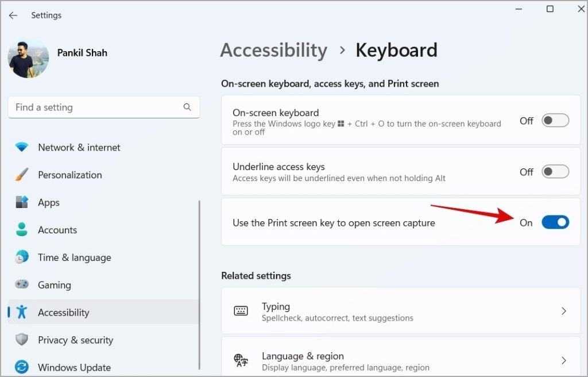The image size is (588, 377).
Task: Click the Accessibility breadcrumb link
Action: (274, 51)
